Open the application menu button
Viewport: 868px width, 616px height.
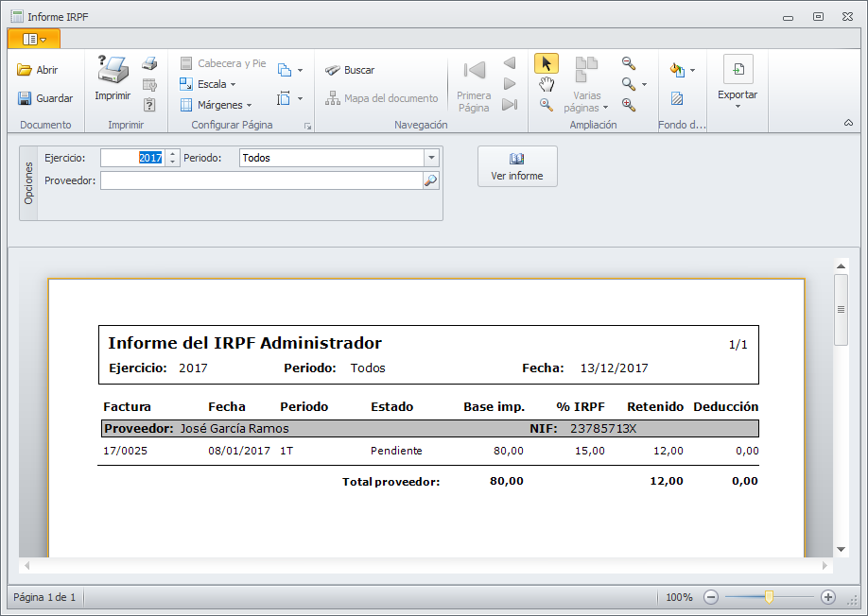(34, 39)
